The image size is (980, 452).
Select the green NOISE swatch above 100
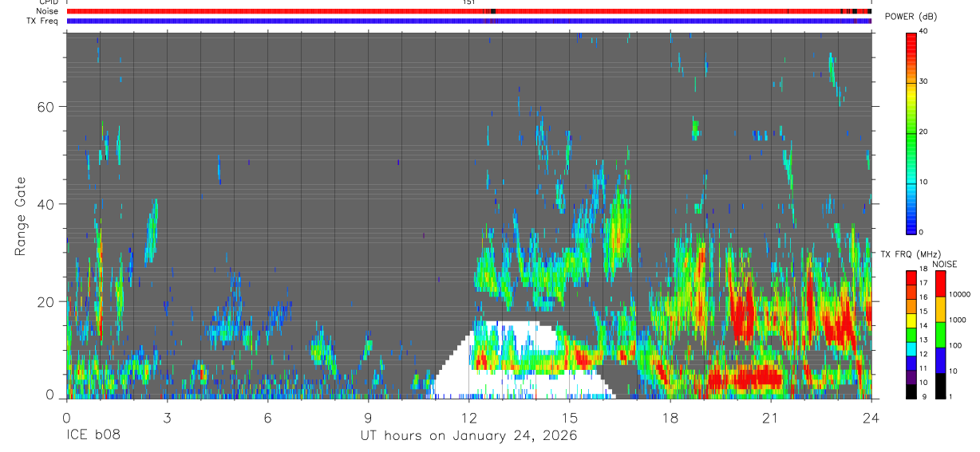(940, 333)
